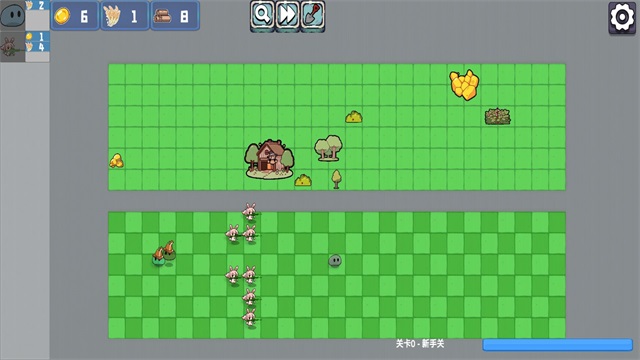
Task: Click the carrot-hat enemy units
Action: pyautogui.click(x=164, y=253)
